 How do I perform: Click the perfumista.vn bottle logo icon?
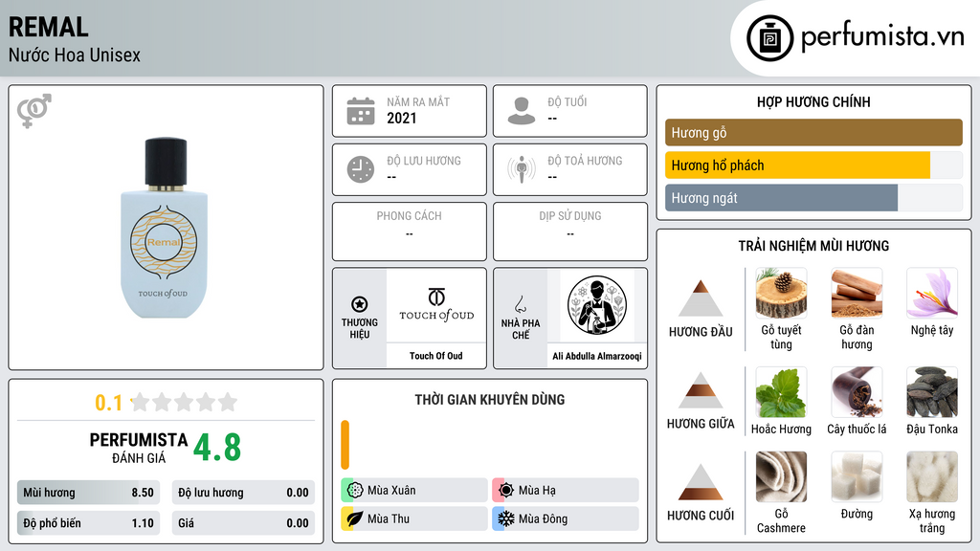pos(769,38)
